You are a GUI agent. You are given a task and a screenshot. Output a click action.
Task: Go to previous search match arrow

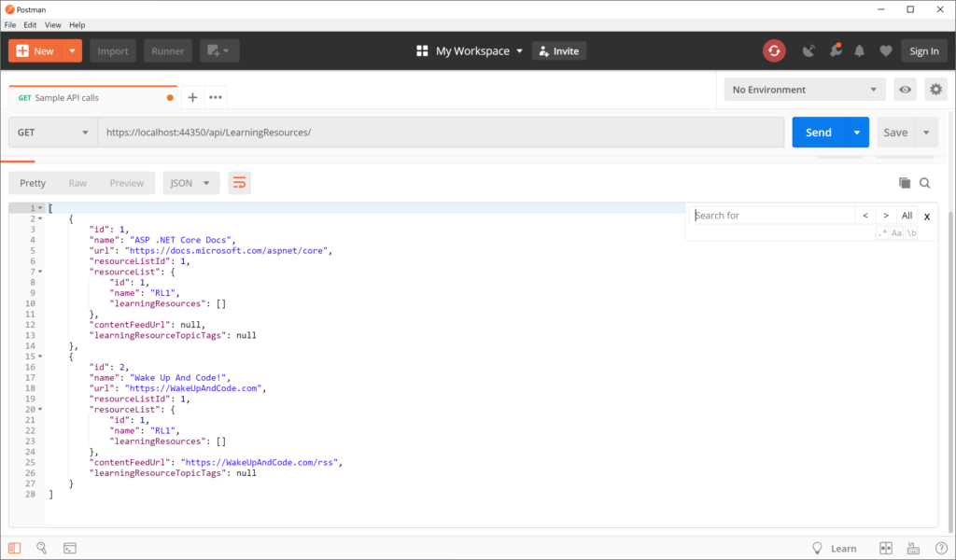click(x=865, y=215)
